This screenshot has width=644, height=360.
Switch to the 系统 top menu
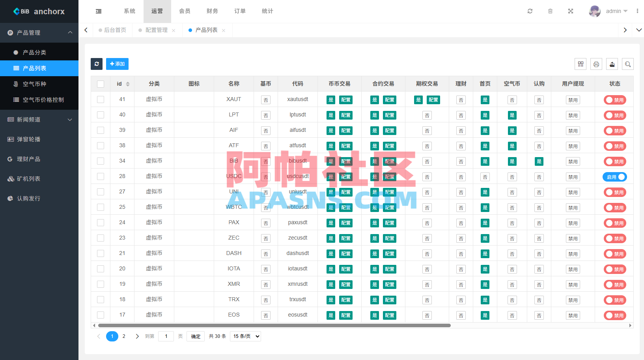point(129,11)
